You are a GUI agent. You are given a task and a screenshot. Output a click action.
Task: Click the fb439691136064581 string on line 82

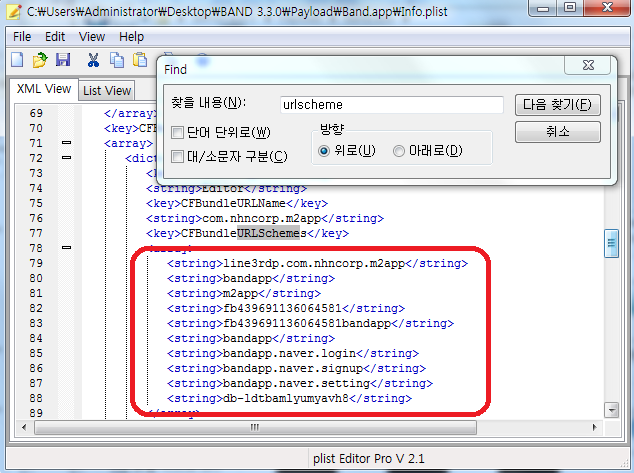tap(286, 308)
